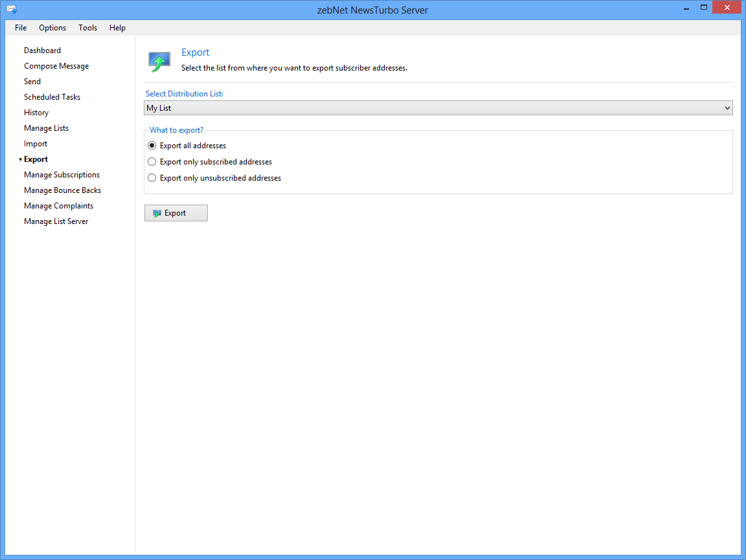746x560 pixels.
Task: Switch to the Import page
Action: click(36, 144)
